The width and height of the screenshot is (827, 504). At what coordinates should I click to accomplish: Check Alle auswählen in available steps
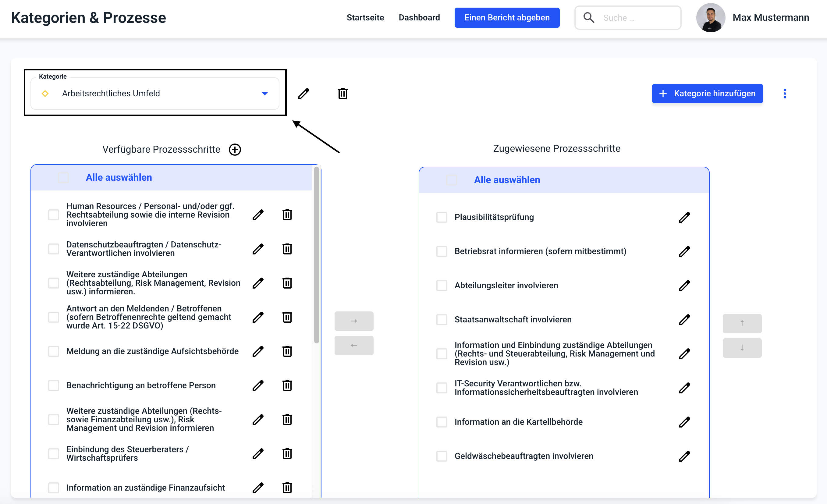pos(63,178)
